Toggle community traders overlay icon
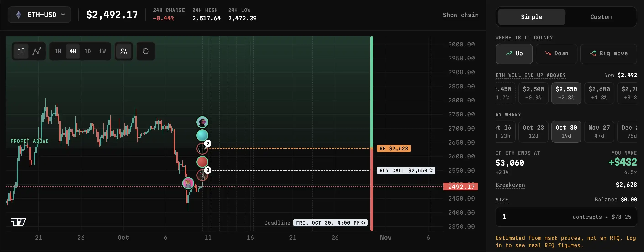The image size is (644, 252). click(x=124, y=51)
